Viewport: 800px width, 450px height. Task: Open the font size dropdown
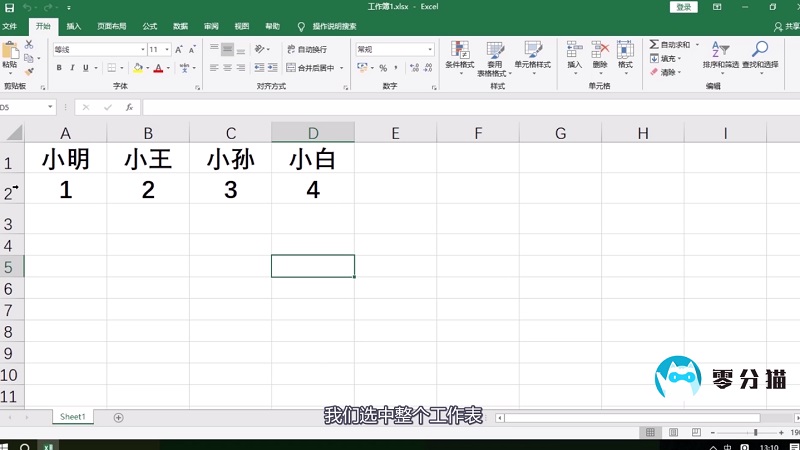[x=168, y=49]
